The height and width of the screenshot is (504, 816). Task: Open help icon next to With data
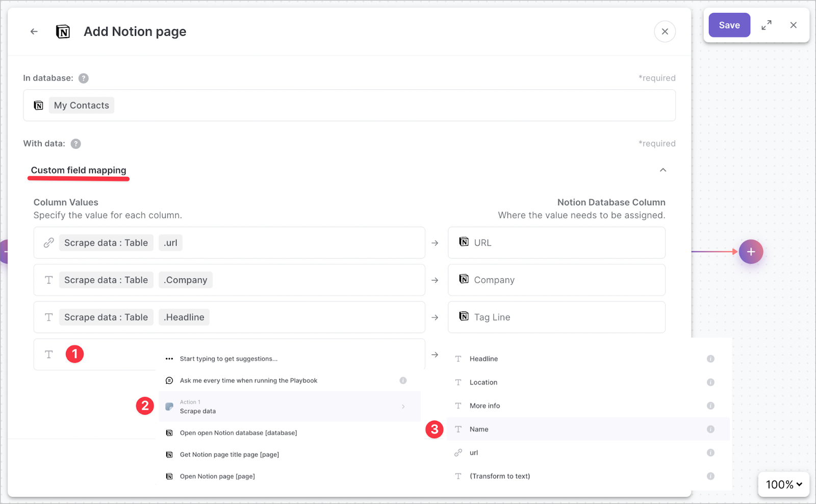[x=75, y=144]
